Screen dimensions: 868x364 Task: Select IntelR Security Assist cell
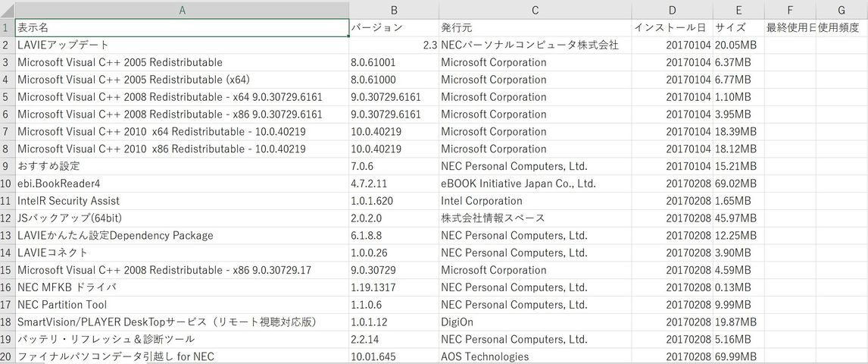point(182,200)
